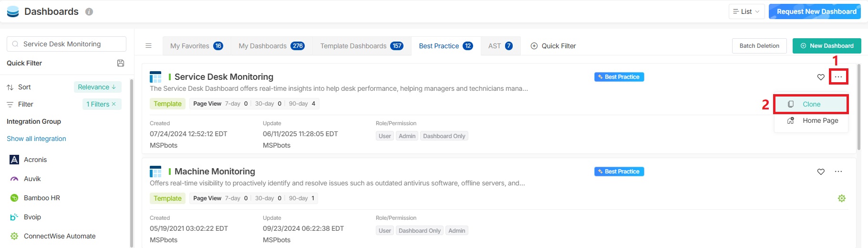Click the New Dashboard button
868x248 pixels.
[827, 46]
